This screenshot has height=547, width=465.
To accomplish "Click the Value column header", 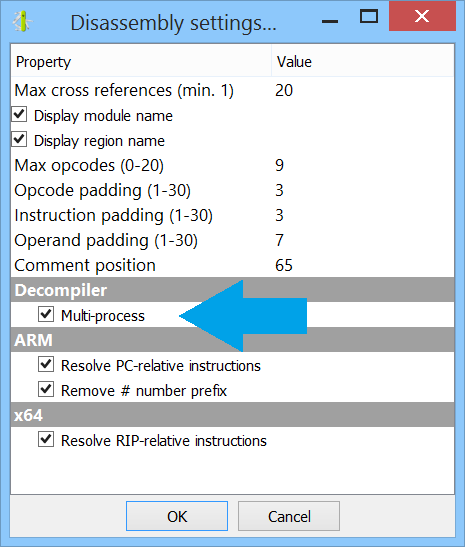I will click(363, 61).
